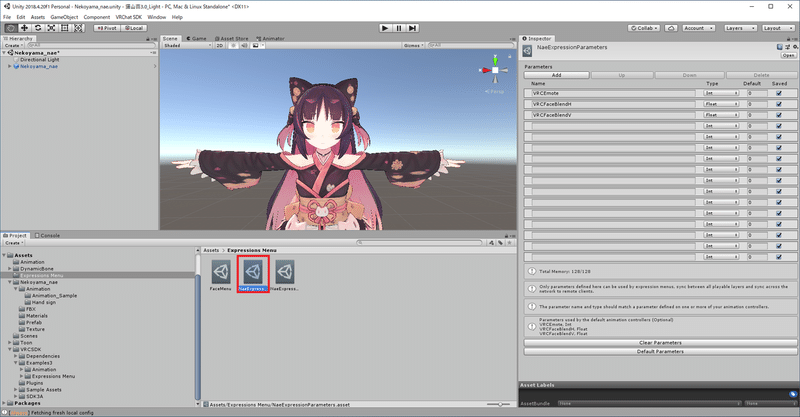
Task: Open the Layers dropdown
Action: [x=740, y=28]
